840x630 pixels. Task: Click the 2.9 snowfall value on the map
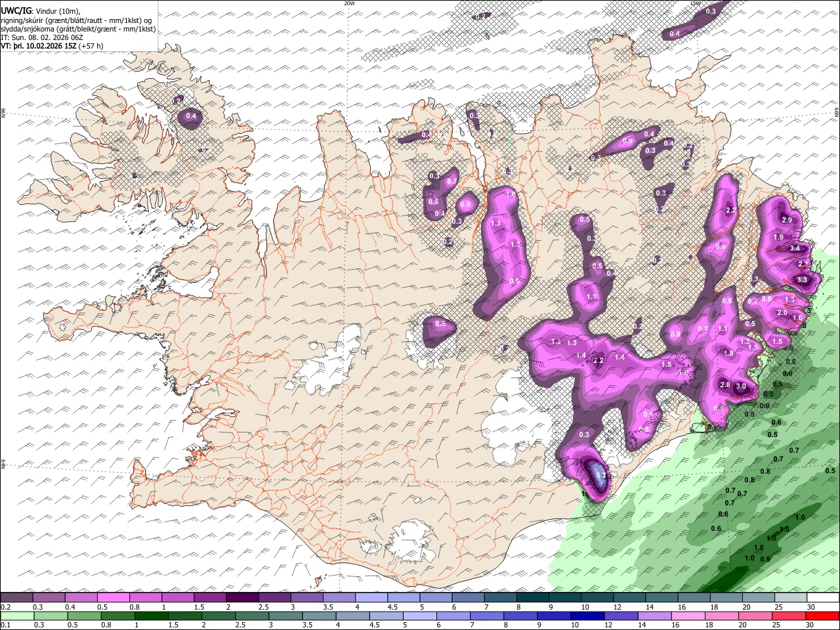click(787, 220)
